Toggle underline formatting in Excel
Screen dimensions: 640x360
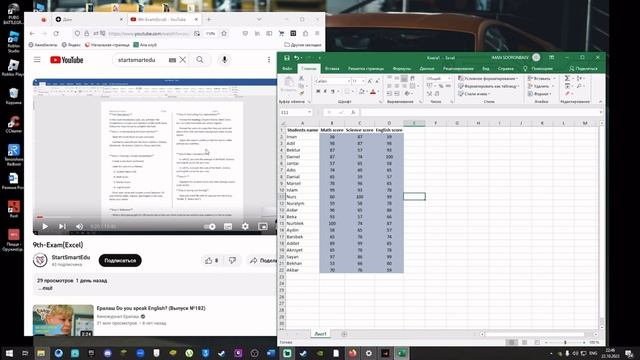(x=333, y=91)
